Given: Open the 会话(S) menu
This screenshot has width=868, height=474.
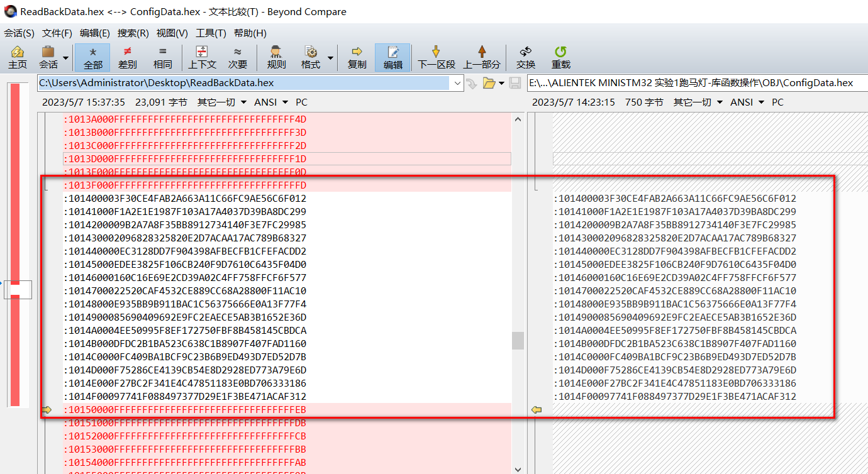Looking at the screenshot, I should click(x=19, y=33).
